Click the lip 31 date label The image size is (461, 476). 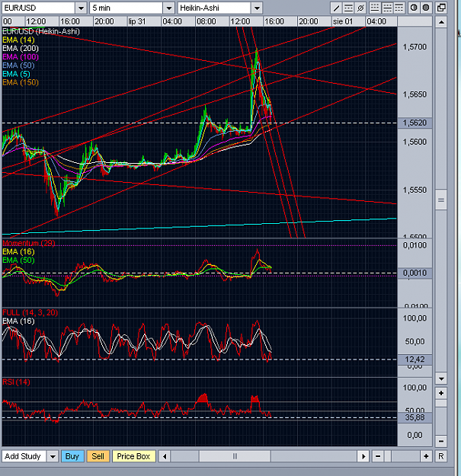(137, 22)
